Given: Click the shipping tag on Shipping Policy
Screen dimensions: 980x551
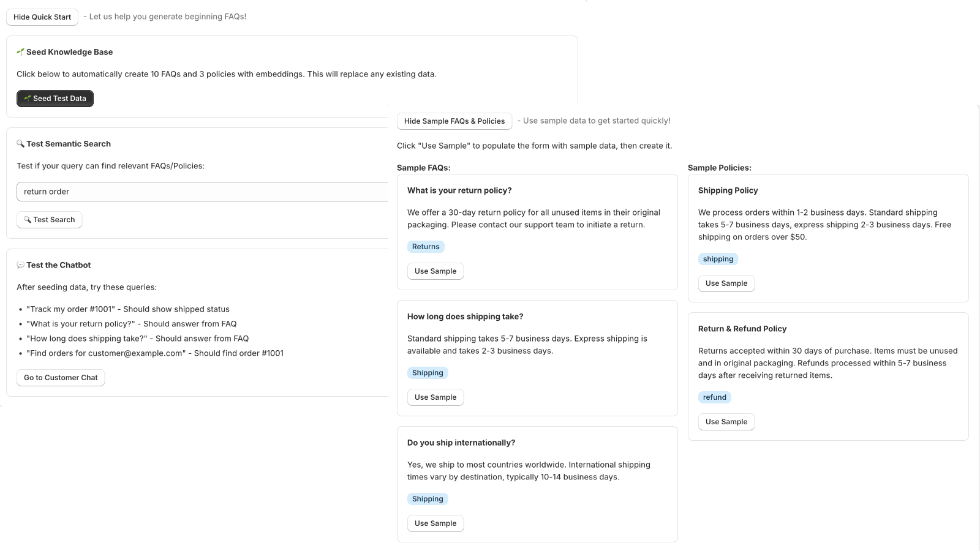Looking at the screenshot, I should (x=718, y=258).
